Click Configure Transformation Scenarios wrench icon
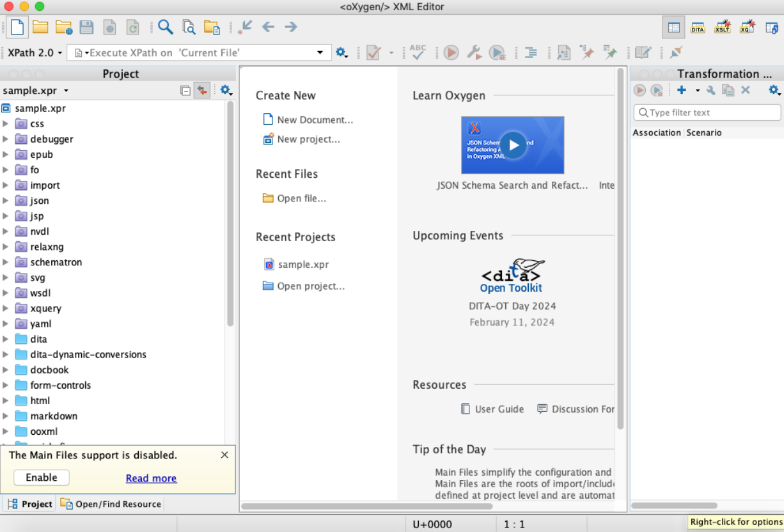 (474, 52)
